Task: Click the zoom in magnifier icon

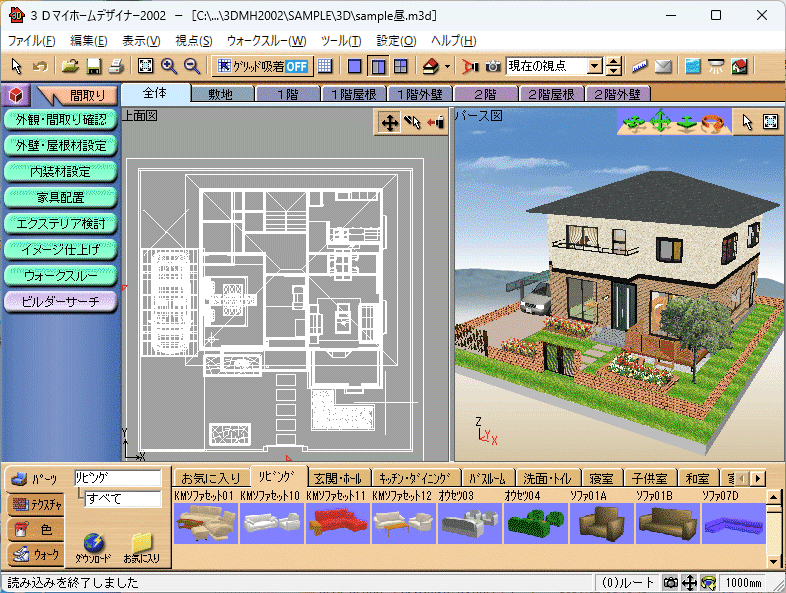Action: 169,66
